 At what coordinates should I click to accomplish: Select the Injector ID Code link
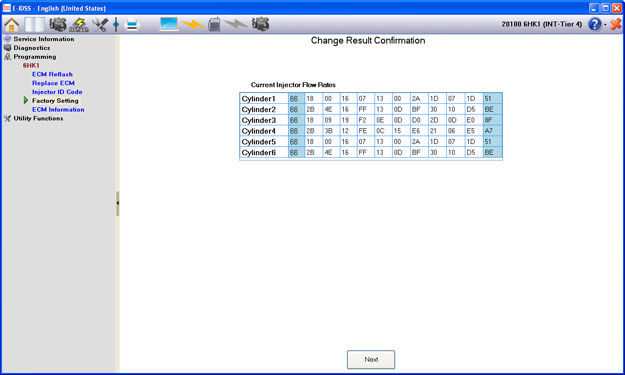57,92
